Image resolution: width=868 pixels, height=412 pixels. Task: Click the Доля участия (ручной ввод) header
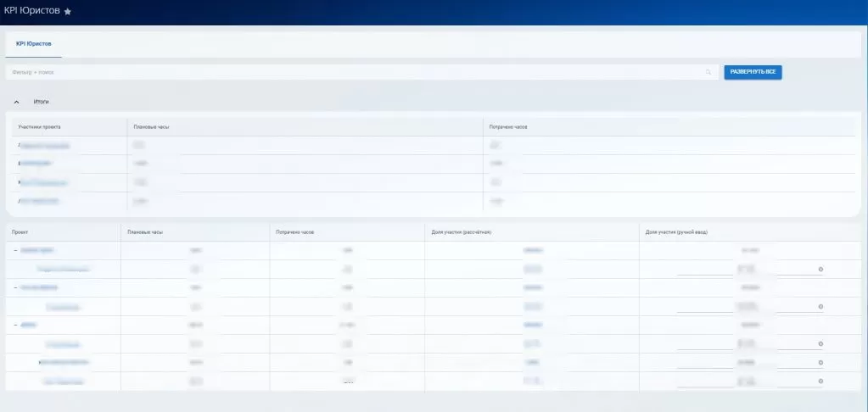click(x=676, y=231)
